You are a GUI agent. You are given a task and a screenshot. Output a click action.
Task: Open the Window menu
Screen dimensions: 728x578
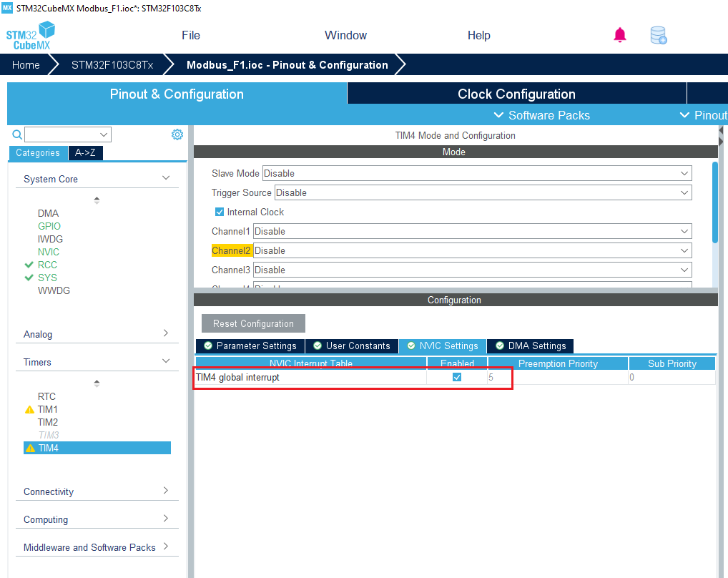pos(345,35)
